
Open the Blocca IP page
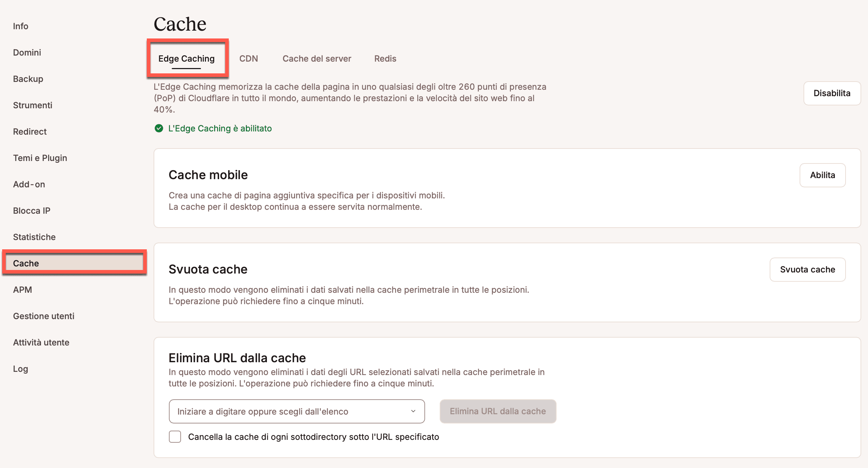pyautogui.click(x=32, y=211)
